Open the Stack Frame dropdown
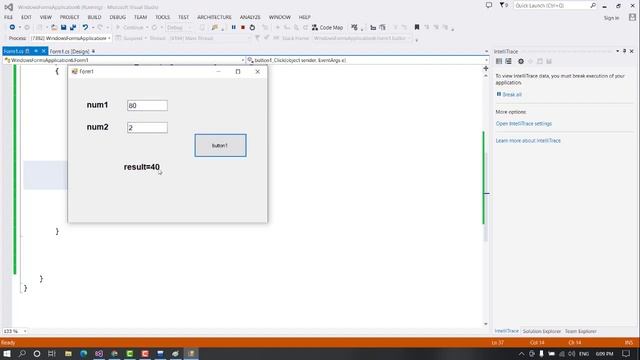 [362, 38]
